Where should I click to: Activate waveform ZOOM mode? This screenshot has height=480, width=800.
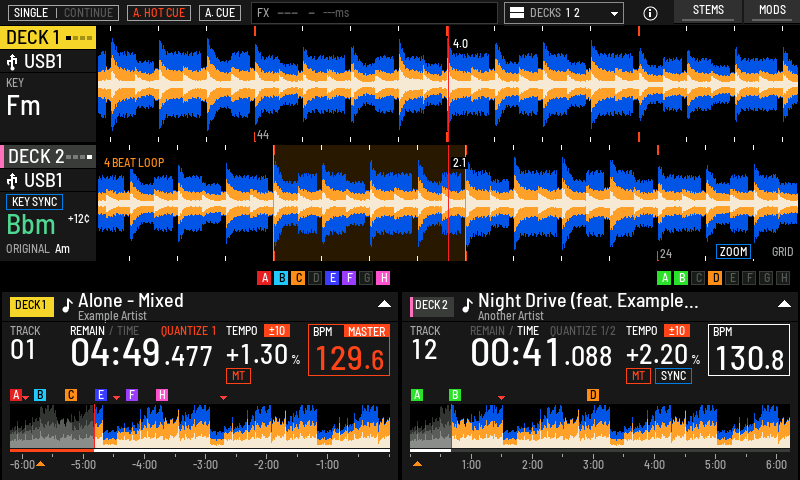coord(734,251)
